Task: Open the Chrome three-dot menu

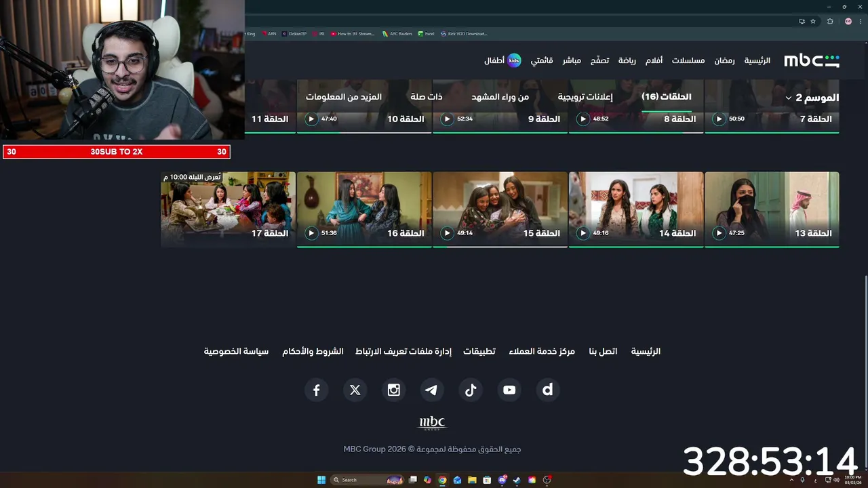Action: [860, 21]
